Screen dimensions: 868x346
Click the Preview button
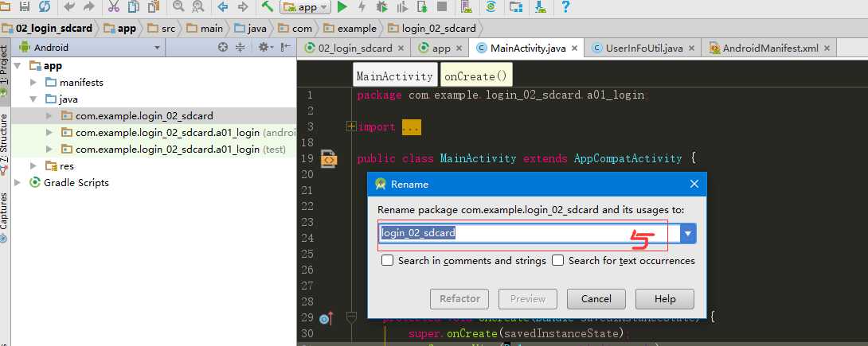(x=527, y=299)
